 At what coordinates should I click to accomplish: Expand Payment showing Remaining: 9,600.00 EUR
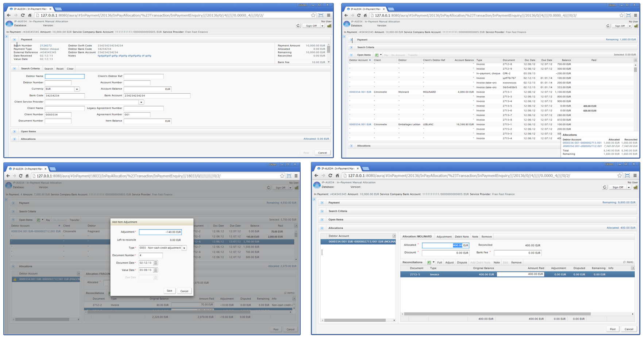[x=322, y=203]
